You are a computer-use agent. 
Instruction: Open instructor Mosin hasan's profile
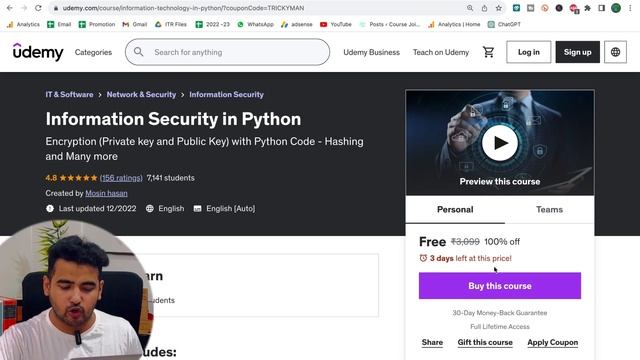[x=106, y=193]
